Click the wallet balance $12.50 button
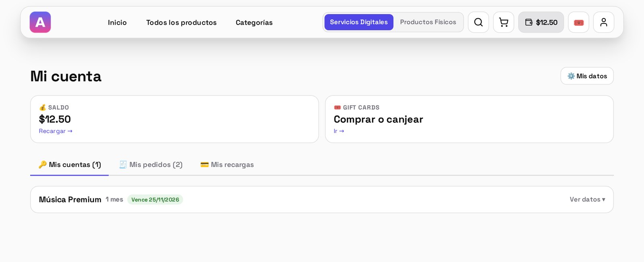 pos(541,22)
